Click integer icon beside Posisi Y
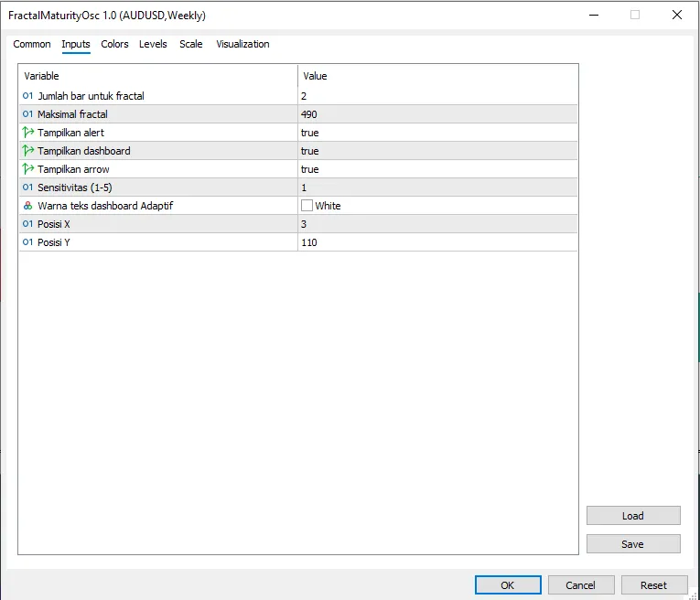 [x=28, y=242]
